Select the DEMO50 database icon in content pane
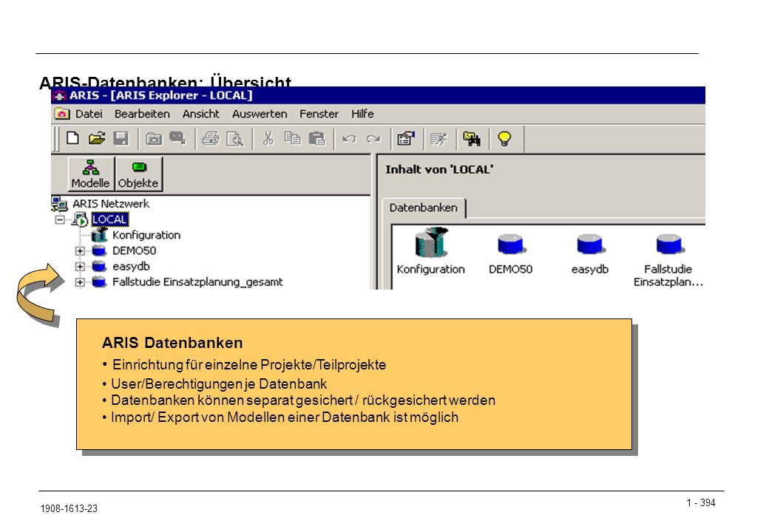This screenshot has width=769, height=532. [x=511, y=244]
